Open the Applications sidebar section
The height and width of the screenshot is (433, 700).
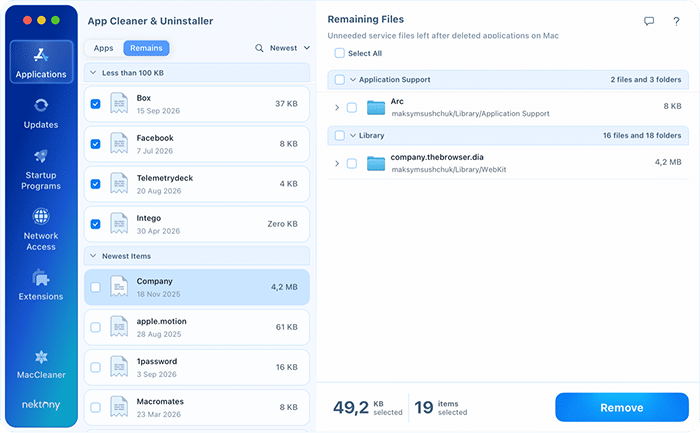41,62
